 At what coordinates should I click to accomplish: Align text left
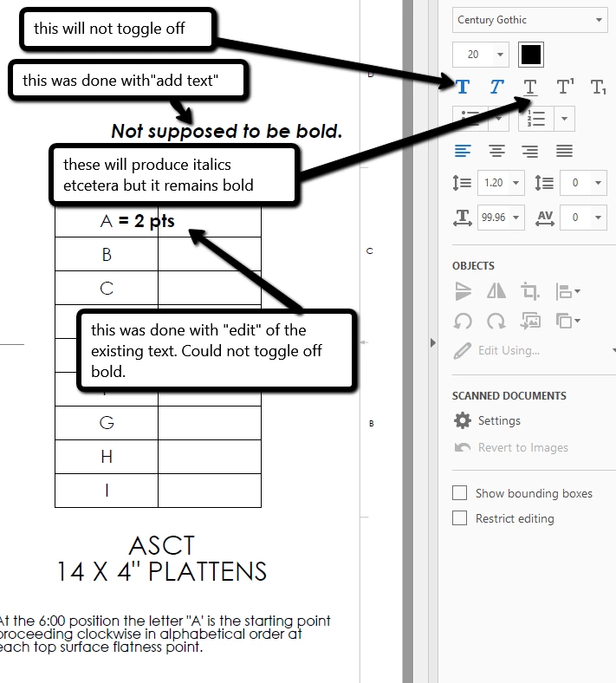(463, 151)
